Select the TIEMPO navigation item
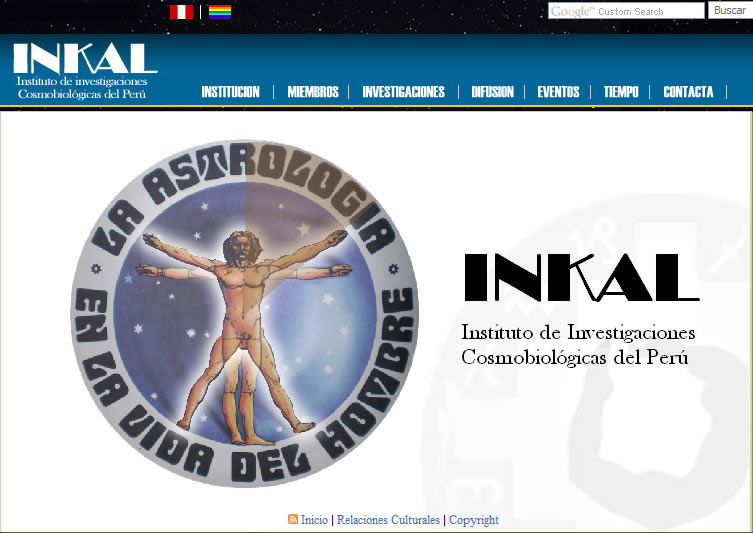Screen dimensions: 753x533 click(621, 92)
